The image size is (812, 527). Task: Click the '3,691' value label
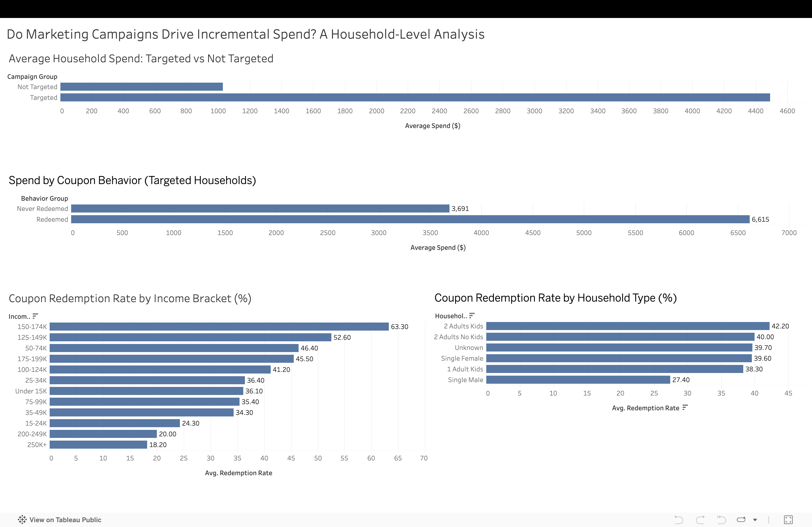tap(460, 208)
